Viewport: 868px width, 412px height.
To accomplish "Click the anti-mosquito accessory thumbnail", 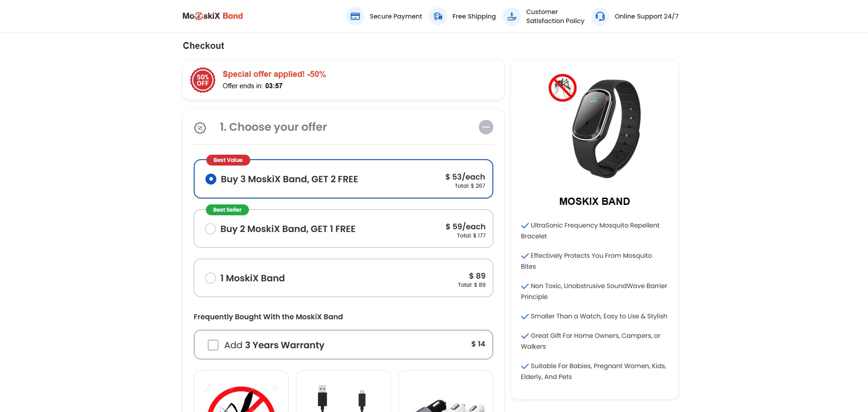I will tap(241, 393).
